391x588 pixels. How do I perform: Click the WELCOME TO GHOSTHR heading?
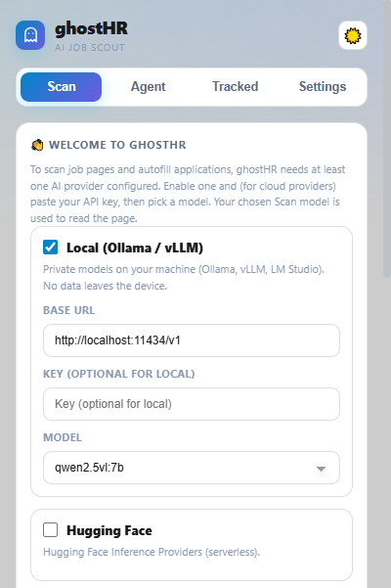(117, 145)
